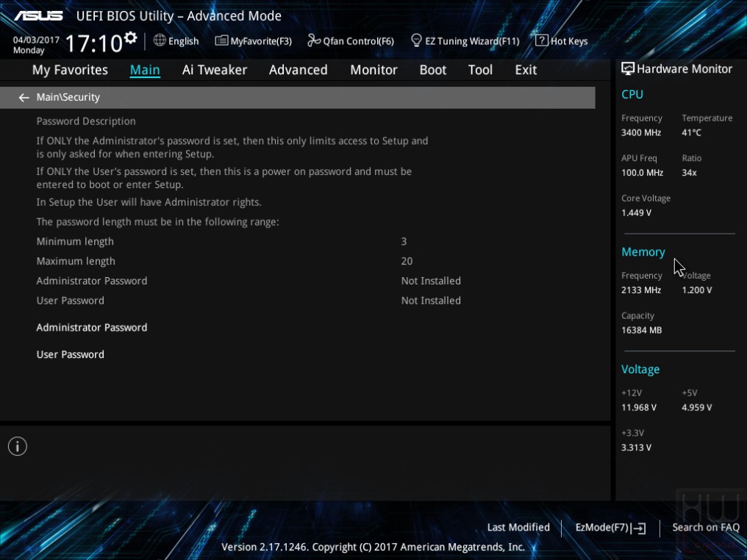The width and height of the screenshot is (747, 560).
Task: Click the Maximum length label
Action: click(x=76, y=261)
